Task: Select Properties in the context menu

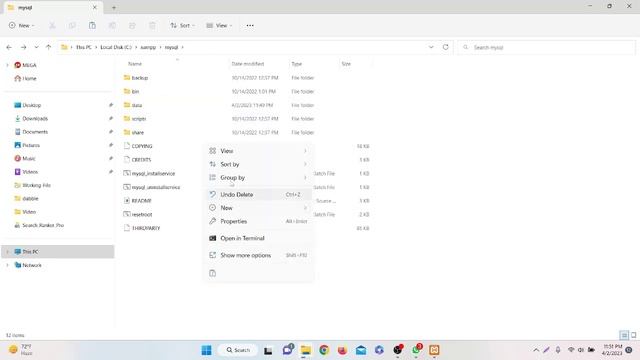Action: [258, 221]
